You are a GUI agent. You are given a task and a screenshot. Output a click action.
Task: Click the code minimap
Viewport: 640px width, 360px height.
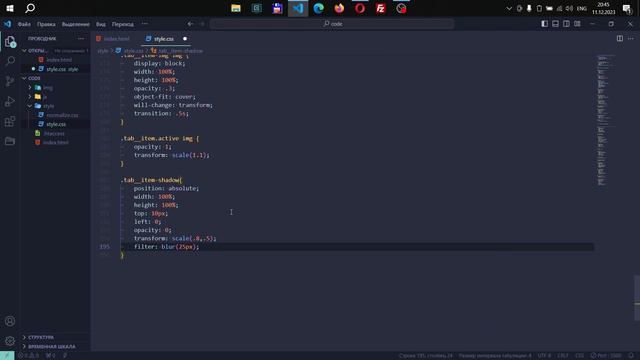tap(605, 120)
